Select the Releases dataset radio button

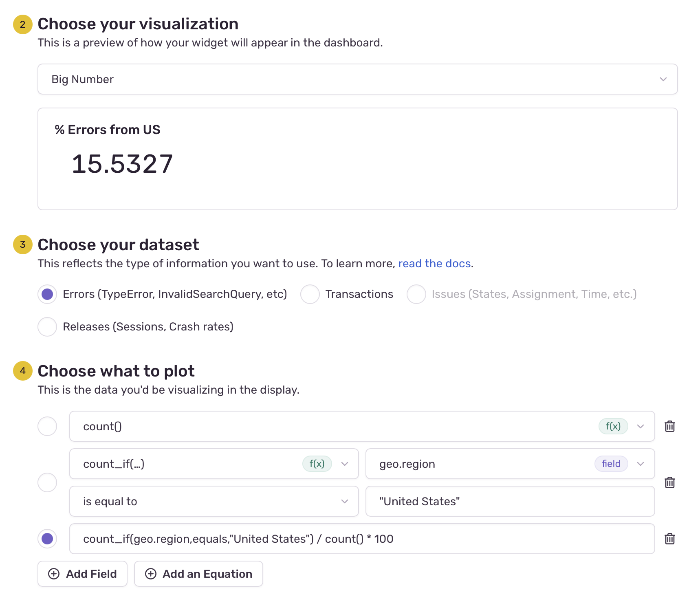(47, 327)
